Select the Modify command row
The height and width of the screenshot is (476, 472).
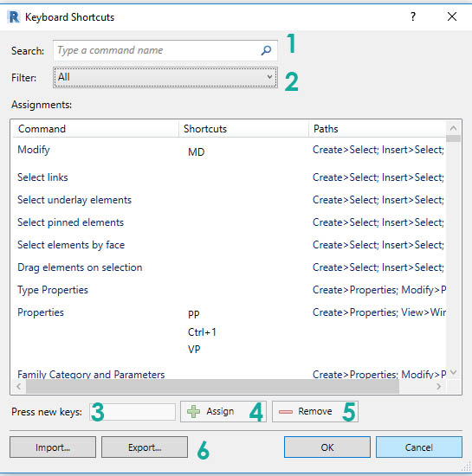click(229, 151)
